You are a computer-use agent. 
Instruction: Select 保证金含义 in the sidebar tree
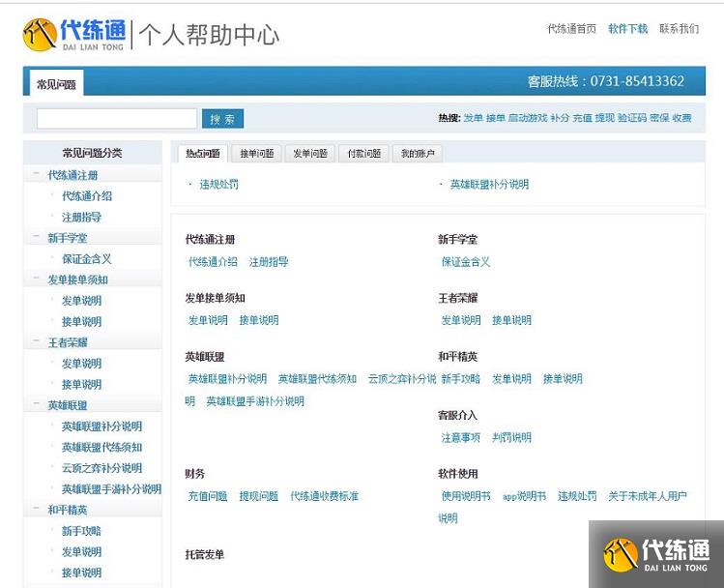pos(87,259)
